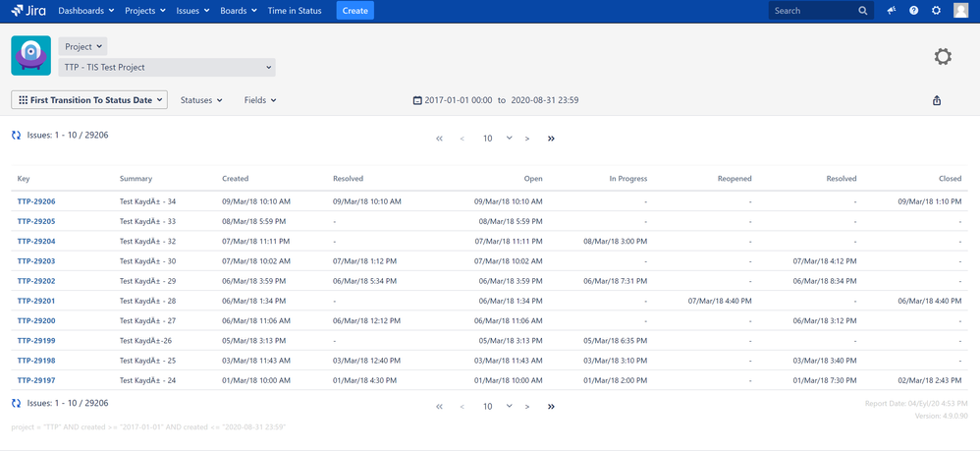Open the feedback megaphone icon
Viewport: 980px width, 451px height.
click(892, 11)
